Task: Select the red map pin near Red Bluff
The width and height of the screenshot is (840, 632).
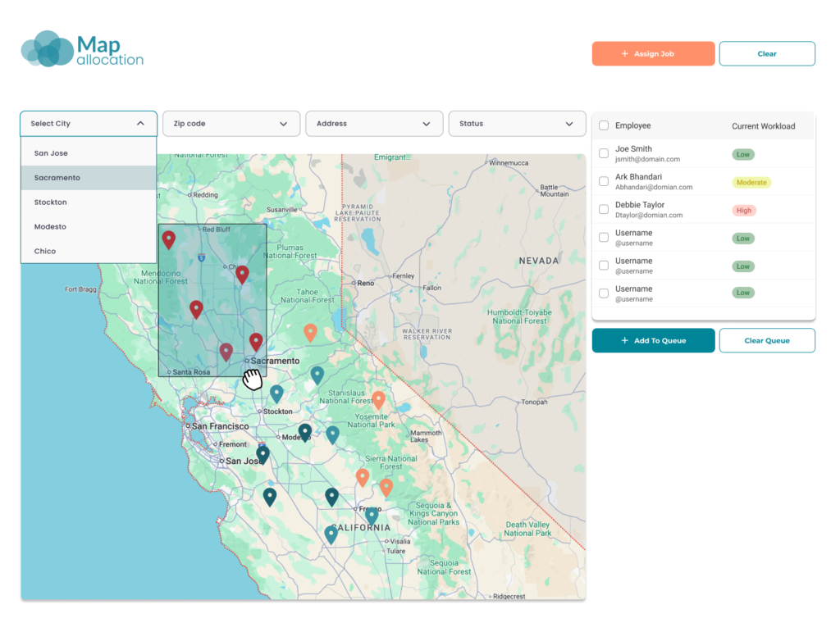Action: pos(169,239)
